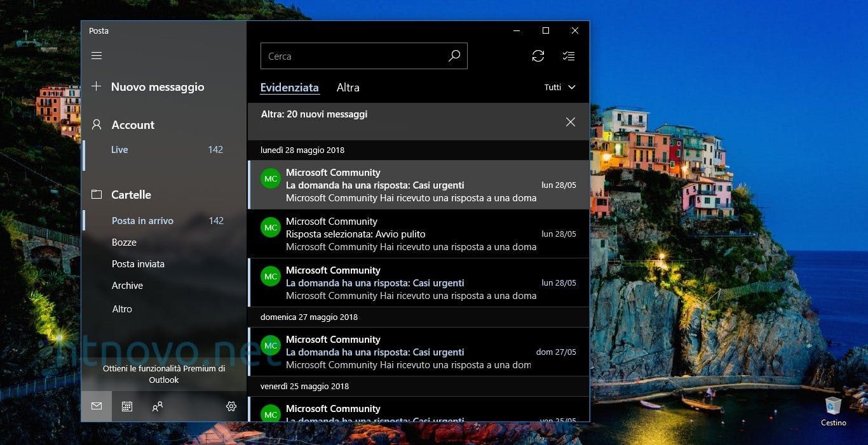Open the search magnifier in the search bar
Screen dimensions: 868x445
(454, 56)
